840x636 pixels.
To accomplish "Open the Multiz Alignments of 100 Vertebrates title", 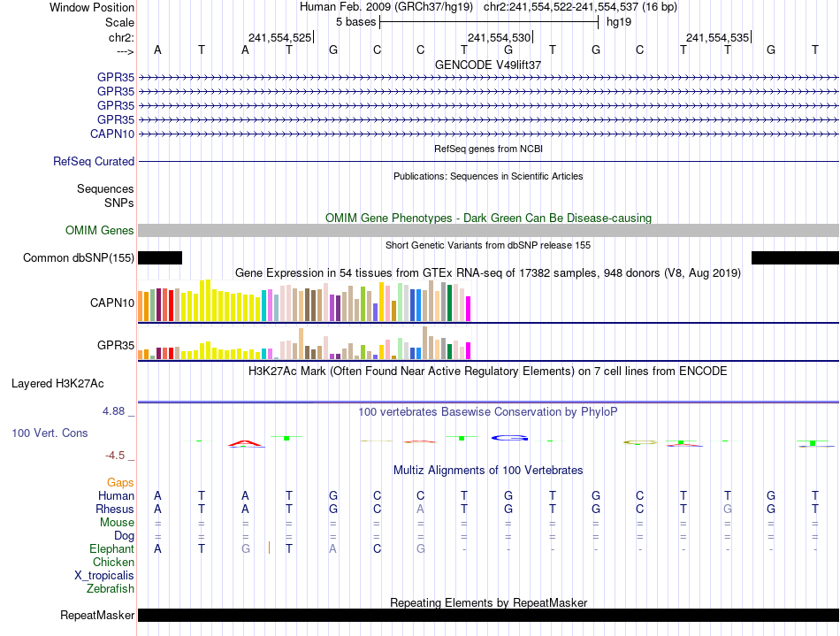I will point(488,471).
